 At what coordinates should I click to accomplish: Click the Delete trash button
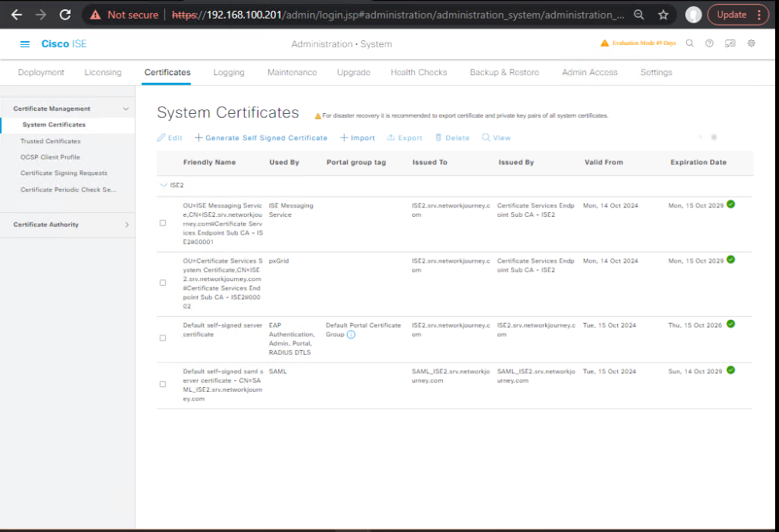[x=452, y=138]
